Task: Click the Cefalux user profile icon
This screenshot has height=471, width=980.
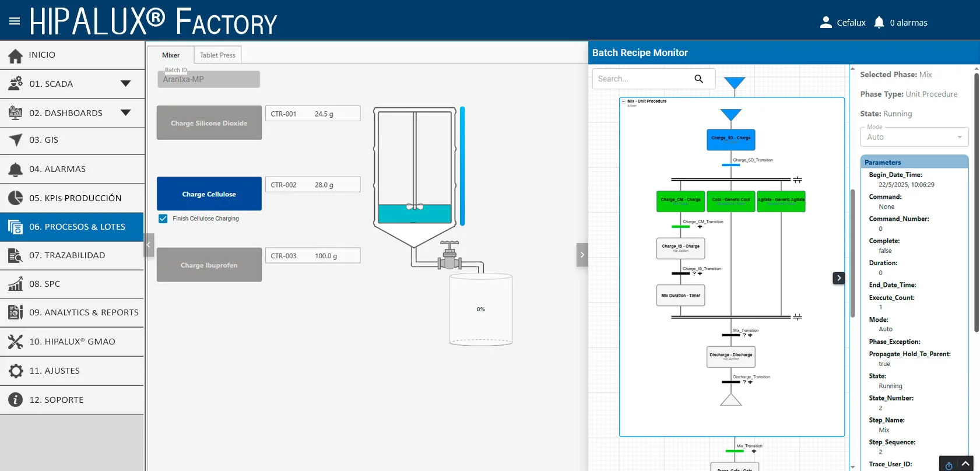Action: (x=826, y=22)
